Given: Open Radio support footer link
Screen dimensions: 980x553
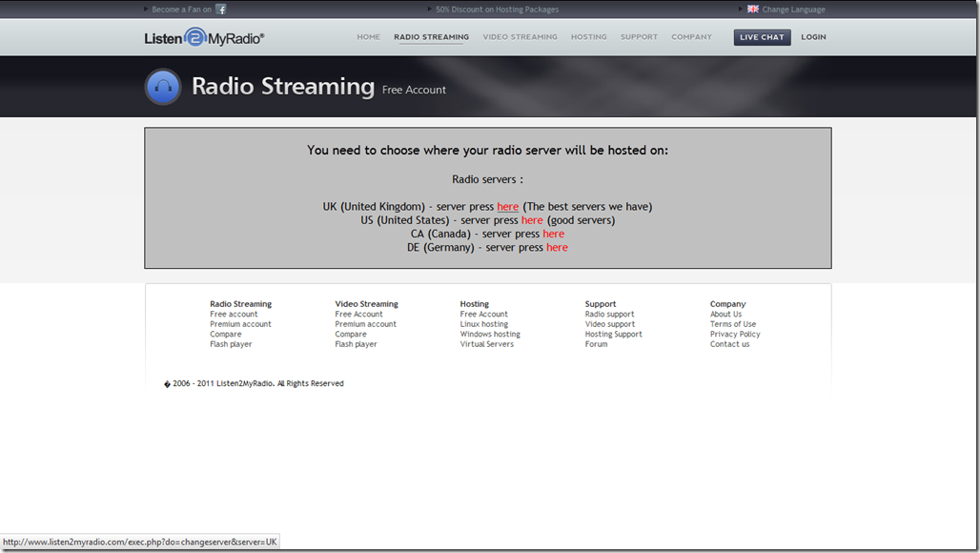Looking at the screenshot, I should (609, 315).
